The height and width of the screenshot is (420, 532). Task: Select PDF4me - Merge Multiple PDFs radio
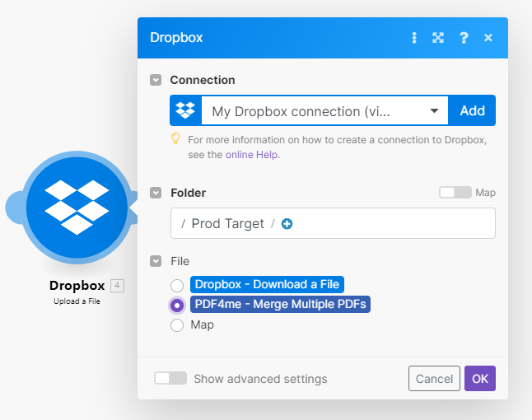(177, 306)
